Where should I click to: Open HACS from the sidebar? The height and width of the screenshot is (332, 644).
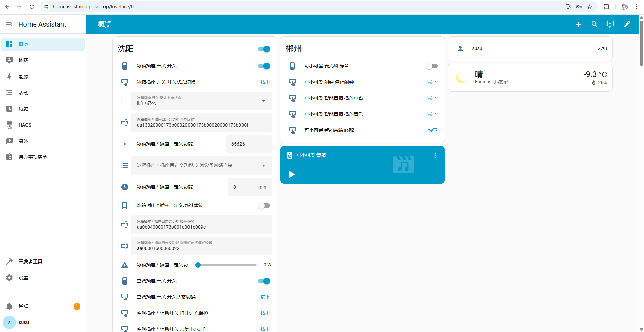tap(25, 125)
